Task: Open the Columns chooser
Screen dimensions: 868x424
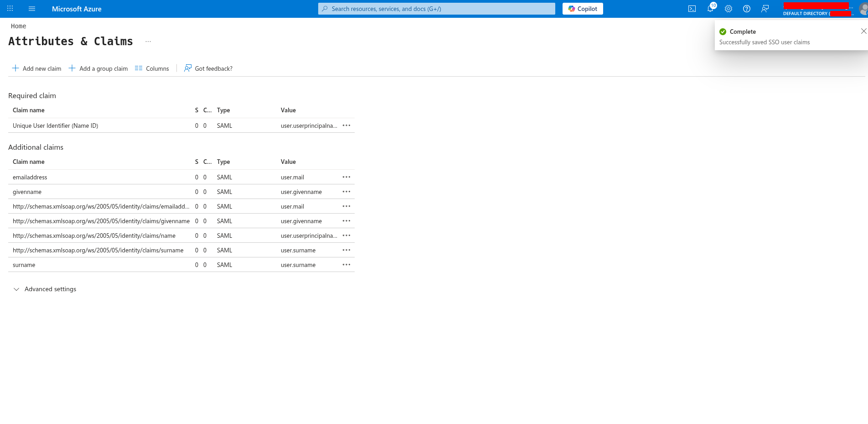Action: click(152, 68)
